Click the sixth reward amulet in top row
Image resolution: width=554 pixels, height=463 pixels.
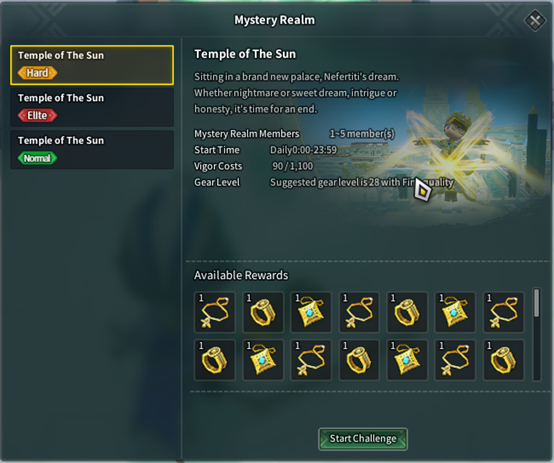[x=455, y=312]
